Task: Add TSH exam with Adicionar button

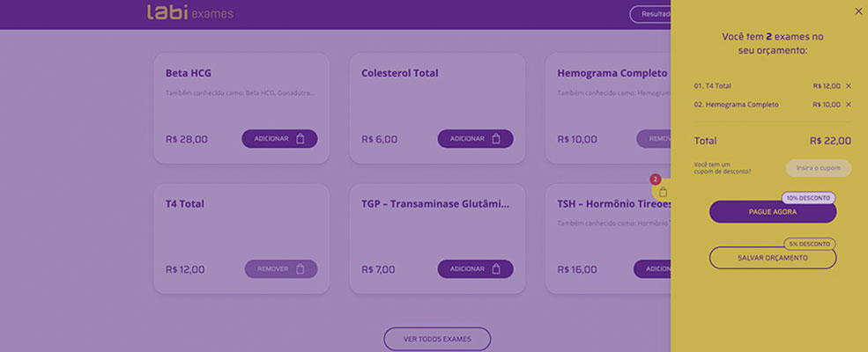Action: coord(652,269)
